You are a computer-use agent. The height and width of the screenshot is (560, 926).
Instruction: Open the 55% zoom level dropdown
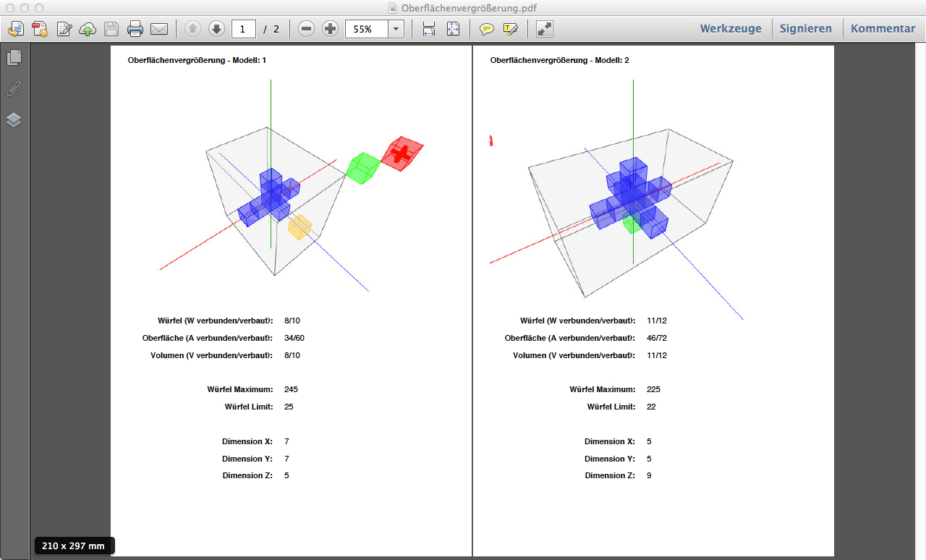point(396,29)
